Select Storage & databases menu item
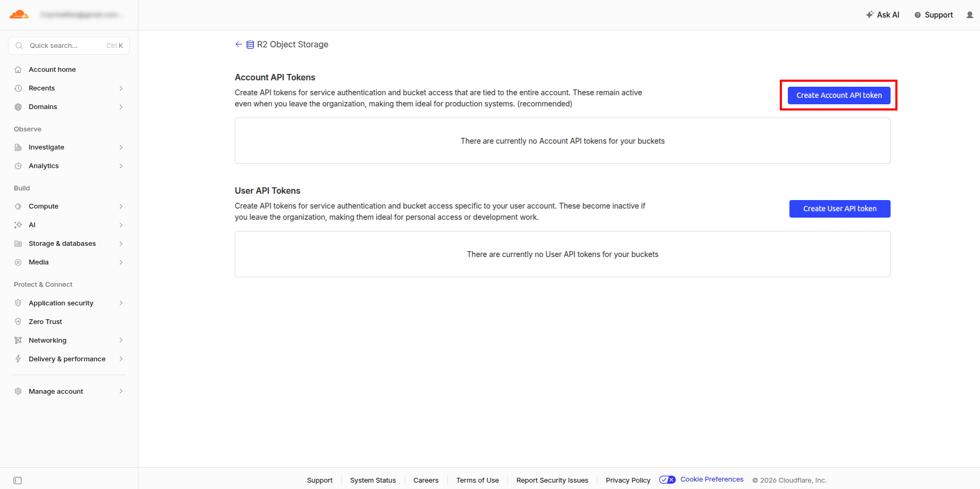Image resolution: width=980 pixels, height=489 pixels. (69, 244)
